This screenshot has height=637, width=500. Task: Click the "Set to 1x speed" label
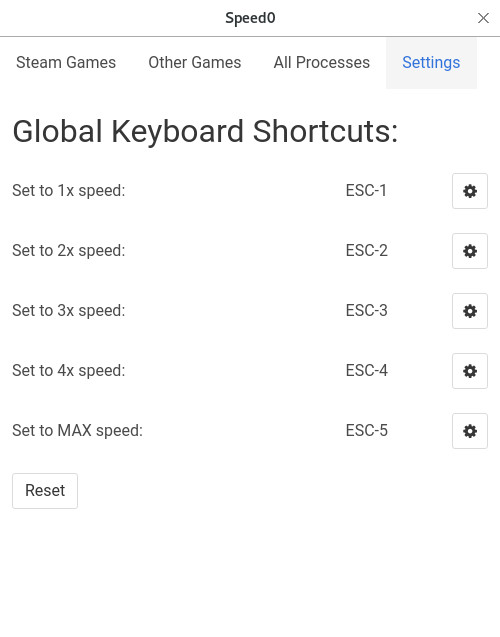coord(69,191)
